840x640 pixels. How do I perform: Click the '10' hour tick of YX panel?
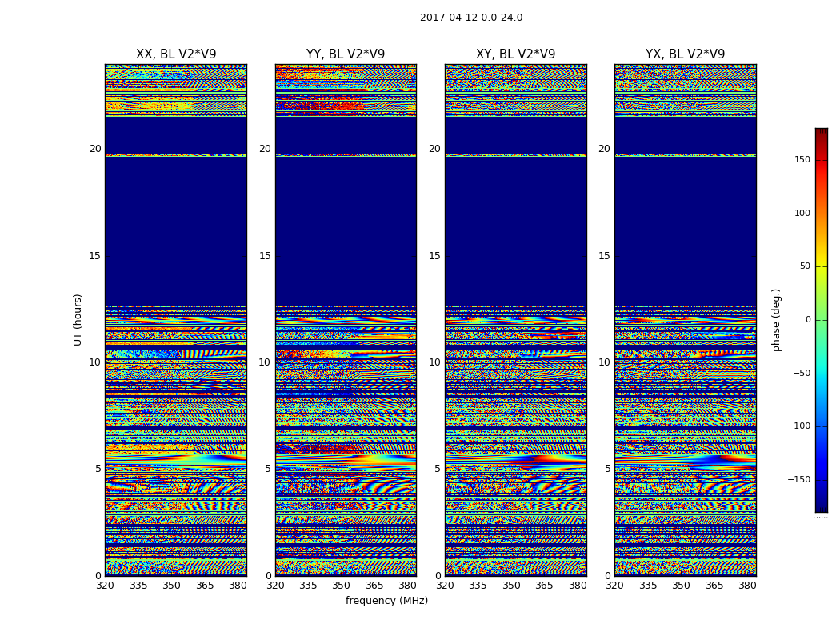tap(604, 362)
